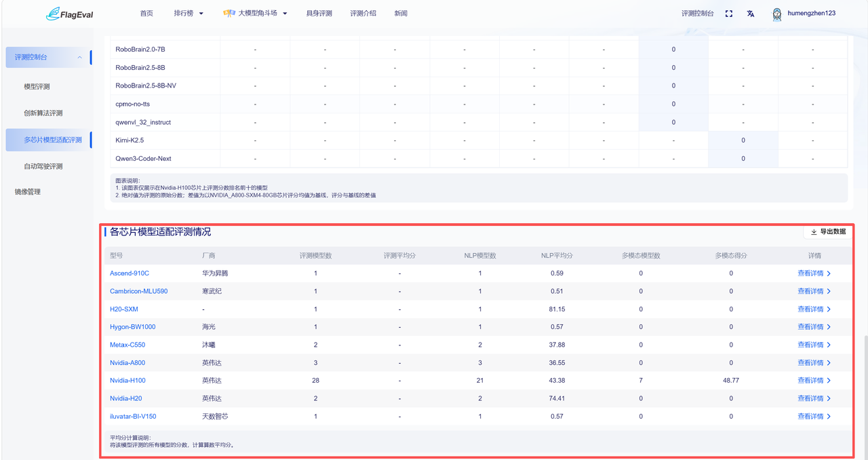The width and height of the screenshot is (868, 460).
Task: Open 镜像管理 in sidebar
Action: [x=28, y=192]
